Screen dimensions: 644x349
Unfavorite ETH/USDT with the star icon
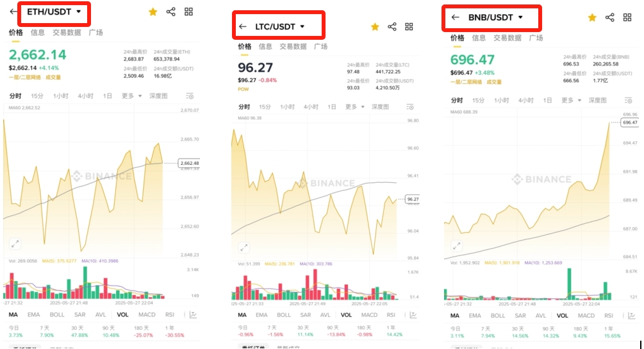tap(153, 12)
